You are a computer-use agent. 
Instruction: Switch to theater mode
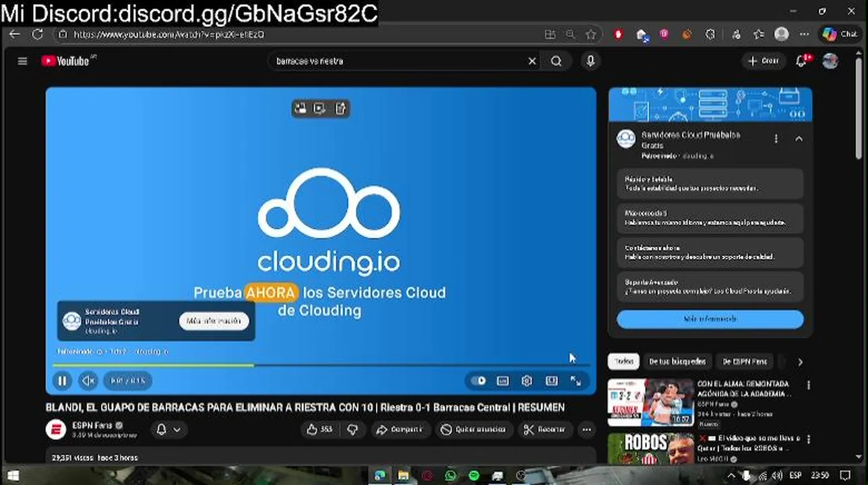pyautogui.click(x=551, y=381)
